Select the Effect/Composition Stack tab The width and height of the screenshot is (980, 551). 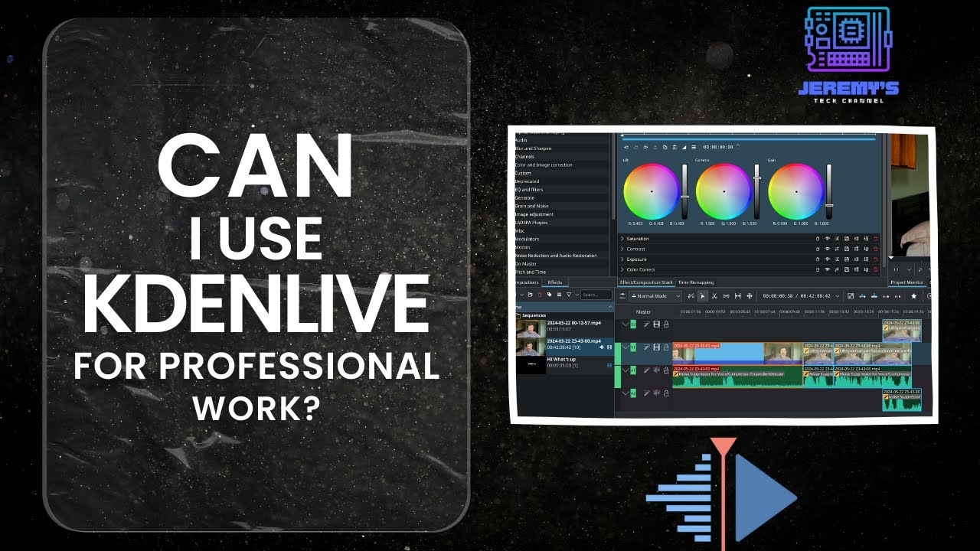(646, 282)
